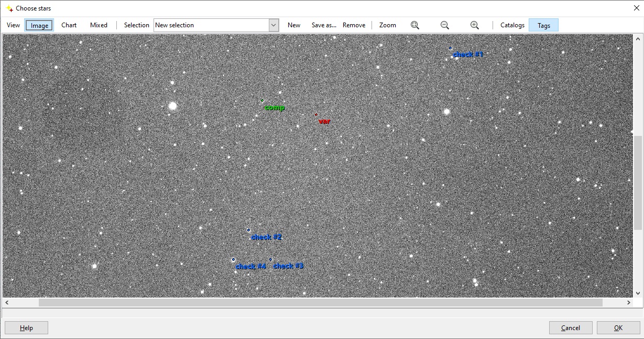644x339 pixels.
Task: Switch to Image view mode
Action: 39,25
